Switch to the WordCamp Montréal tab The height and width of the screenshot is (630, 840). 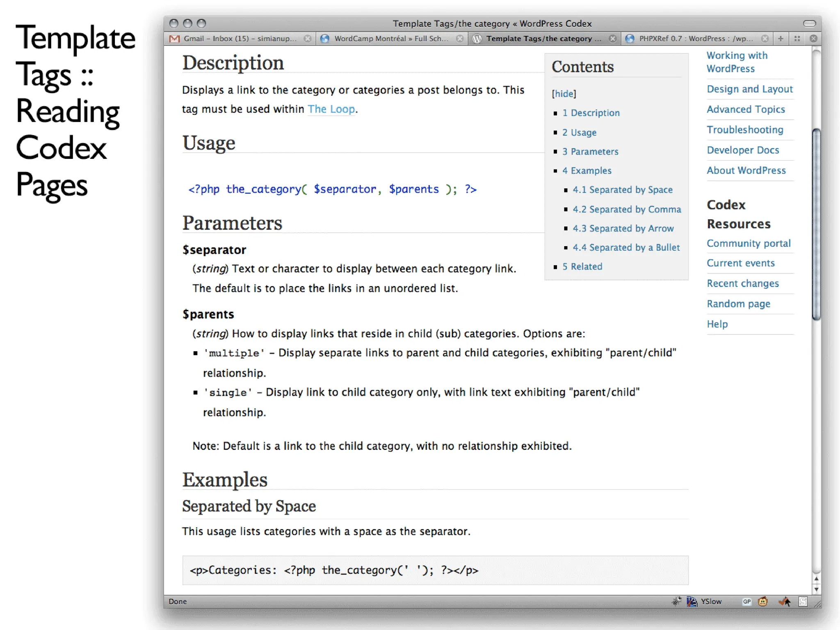click(392, 39)
